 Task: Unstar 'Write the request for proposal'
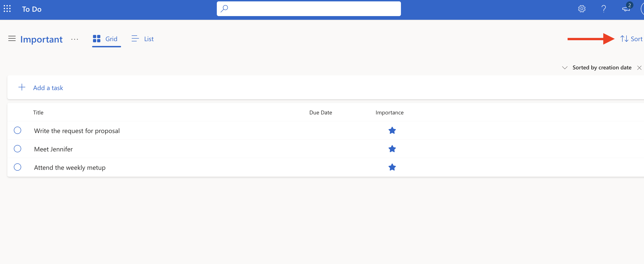392,130
